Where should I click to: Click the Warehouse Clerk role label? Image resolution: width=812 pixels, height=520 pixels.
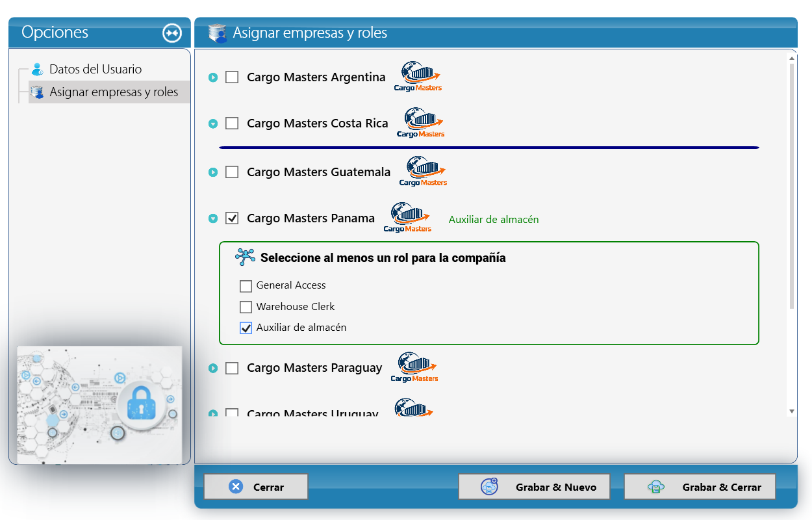point(296,306)
